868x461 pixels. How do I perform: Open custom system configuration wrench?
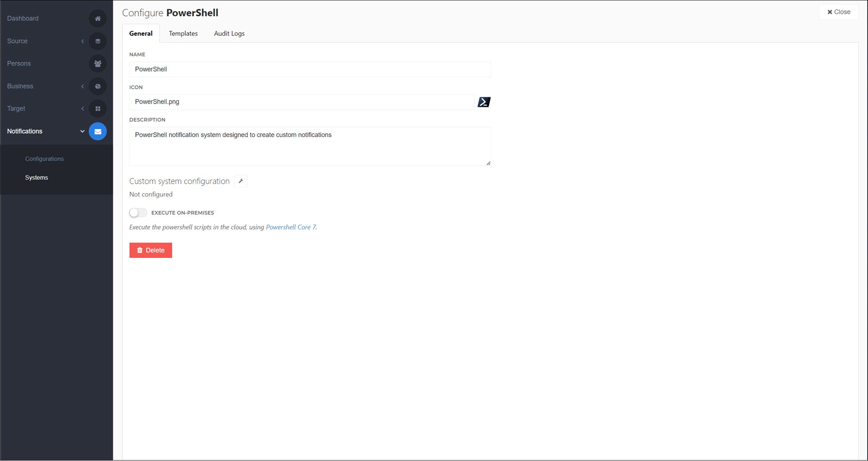click(x=241, y=181)
